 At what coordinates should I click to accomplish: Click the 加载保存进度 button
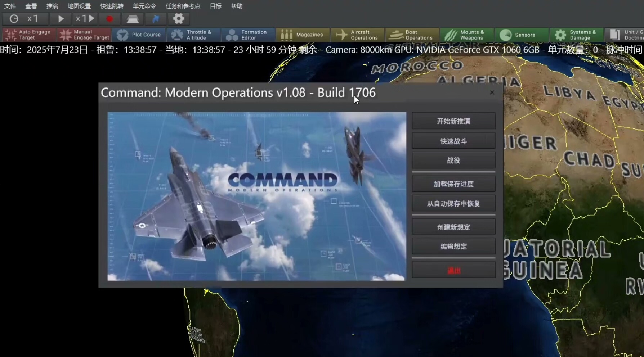(453, 184)
